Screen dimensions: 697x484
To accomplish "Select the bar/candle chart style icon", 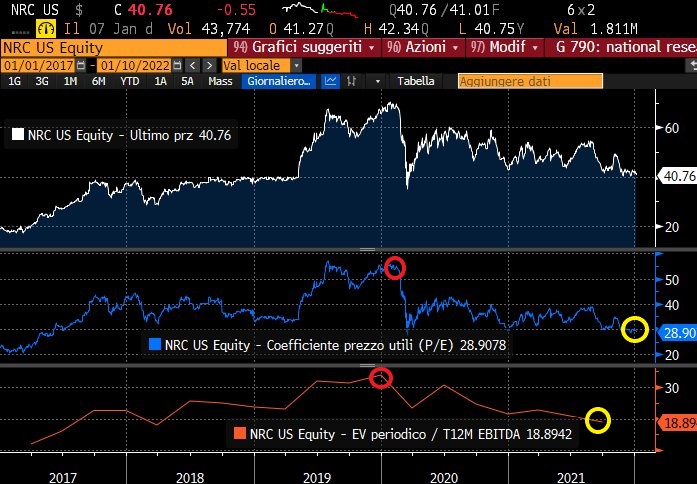I will pos(352,81).
